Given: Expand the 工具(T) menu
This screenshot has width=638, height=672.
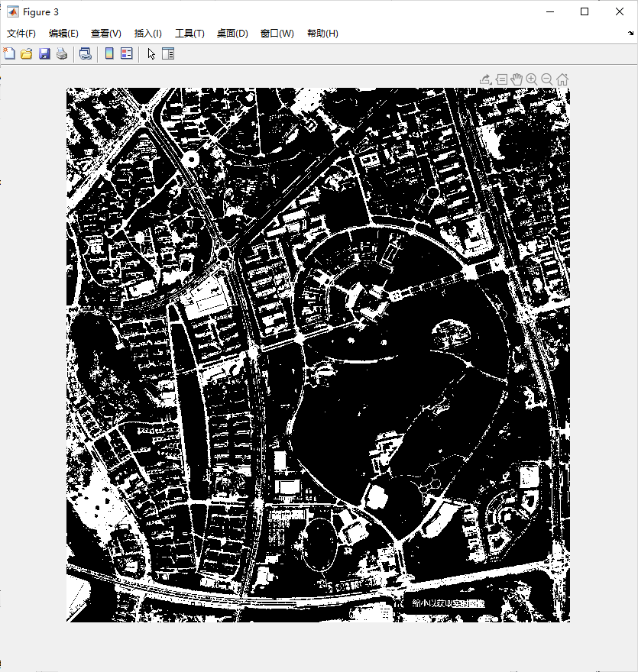Looking at the screenshot, I should pos(189,34).
